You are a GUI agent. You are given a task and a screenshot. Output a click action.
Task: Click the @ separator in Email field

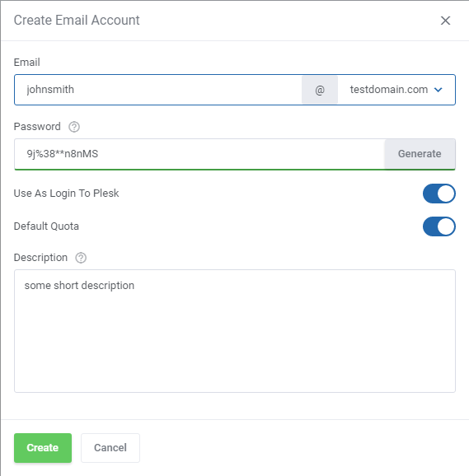(x=320, y=90)
